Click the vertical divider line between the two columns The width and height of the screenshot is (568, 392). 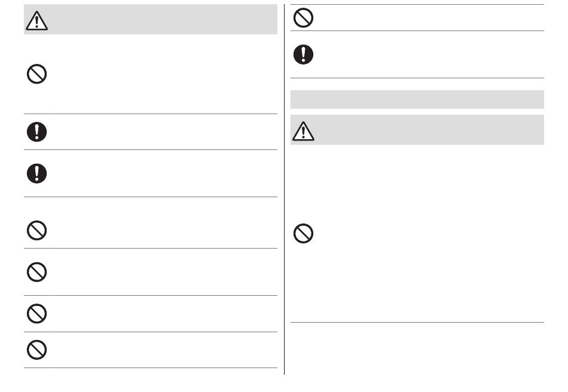(x=285, y=189)
